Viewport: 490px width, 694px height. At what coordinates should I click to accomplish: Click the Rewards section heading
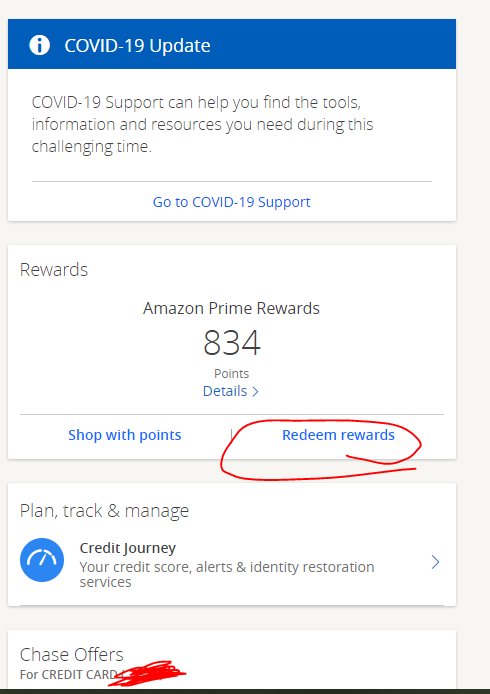54,270
